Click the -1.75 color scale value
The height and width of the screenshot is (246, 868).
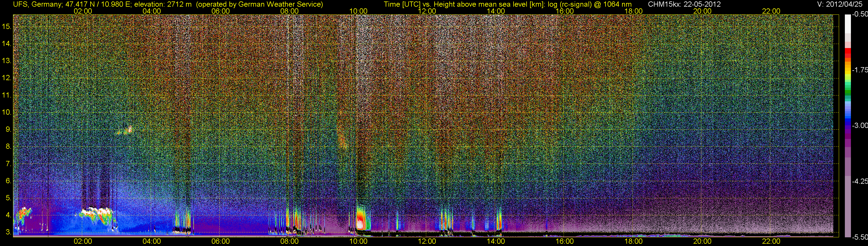tap(860, 70)
